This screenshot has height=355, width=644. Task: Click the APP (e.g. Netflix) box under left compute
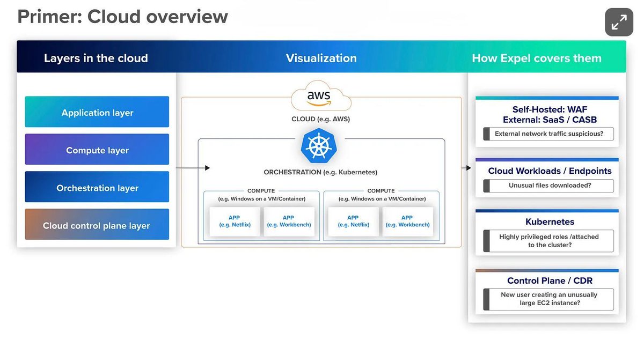[235, 221]
